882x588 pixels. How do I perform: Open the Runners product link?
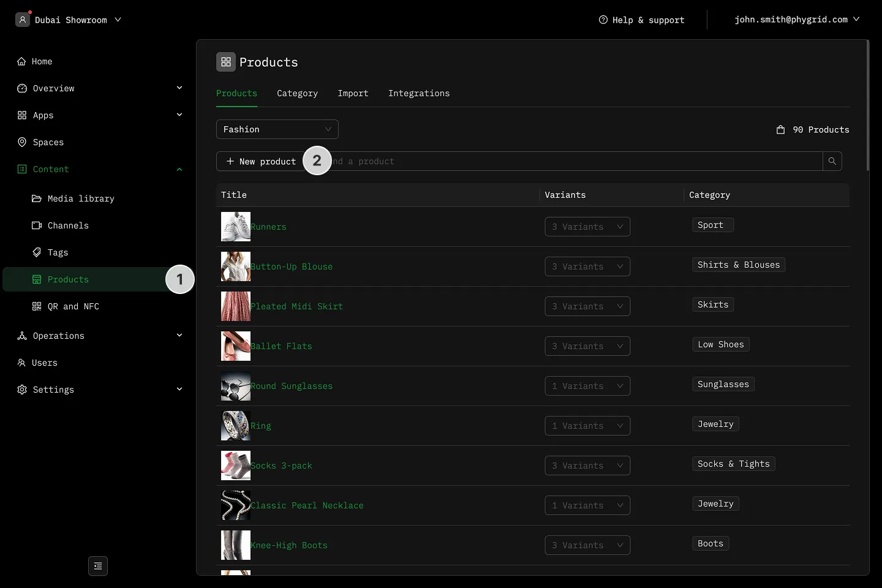coord(268,227)
